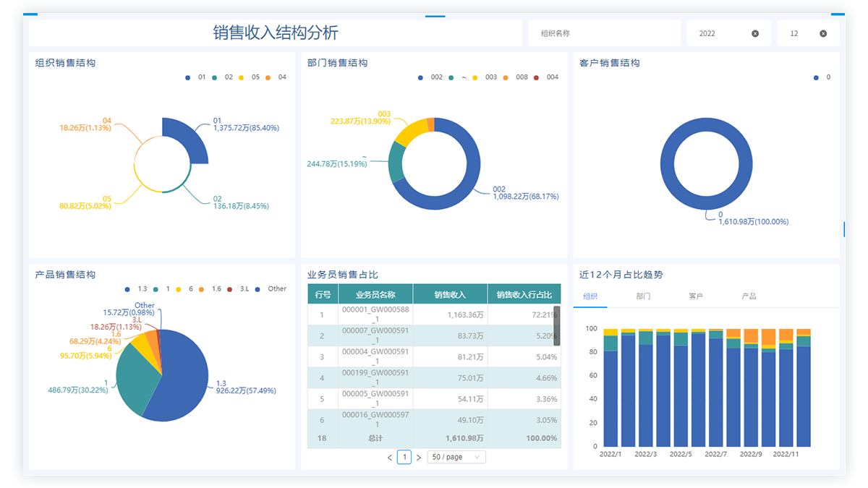Go to previous table page
The image size is (868, 488).
pos(390,458)
